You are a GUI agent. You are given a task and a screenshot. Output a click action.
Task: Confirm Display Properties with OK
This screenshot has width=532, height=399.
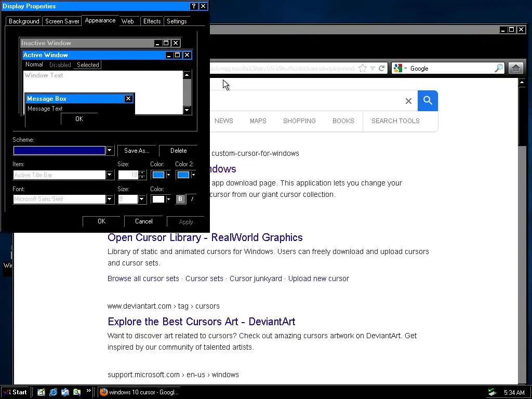pyautogui.click(x=101, y=221)
